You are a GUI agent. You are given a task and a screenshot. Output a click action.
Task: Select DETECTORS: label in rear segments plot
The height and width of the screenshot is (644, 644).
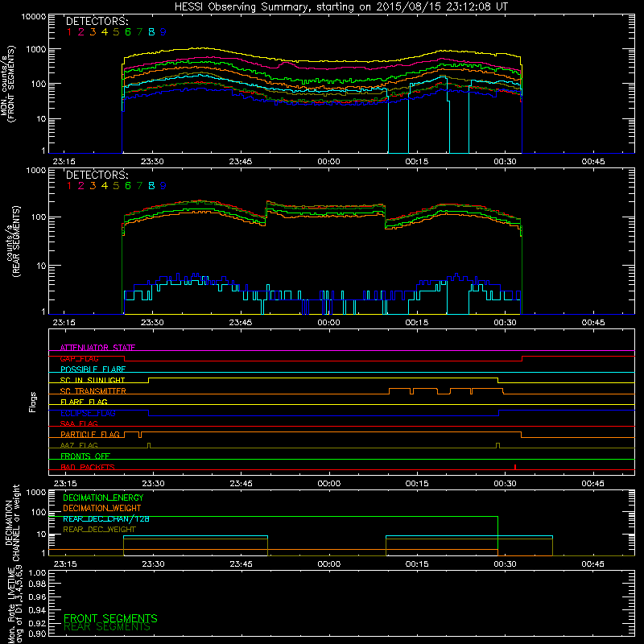pyautogui.click(x=97, y=175)
